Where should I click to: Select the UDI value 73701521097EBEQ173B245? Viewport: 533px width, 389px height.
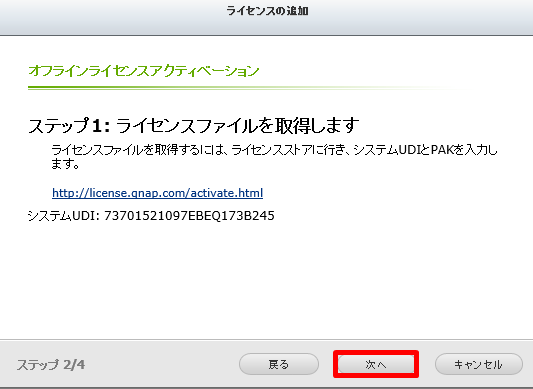(x=189, y=216)
